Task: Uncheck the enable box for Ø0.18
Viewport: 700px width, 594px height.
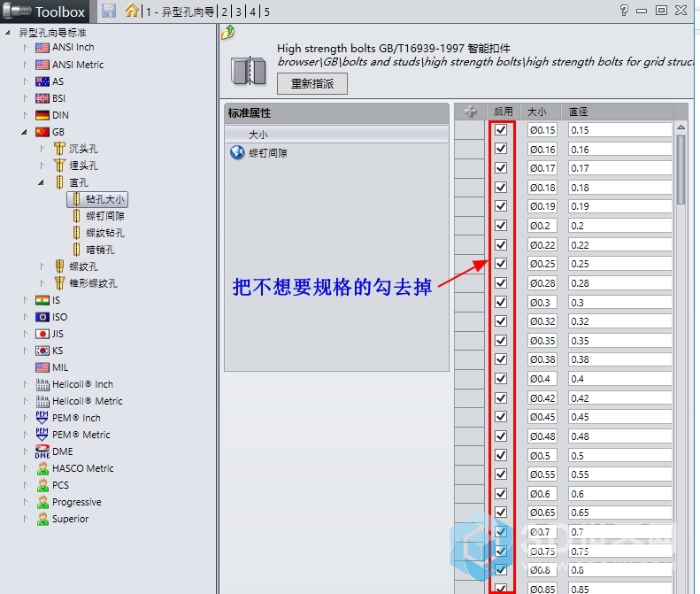Action: (501, 187)
